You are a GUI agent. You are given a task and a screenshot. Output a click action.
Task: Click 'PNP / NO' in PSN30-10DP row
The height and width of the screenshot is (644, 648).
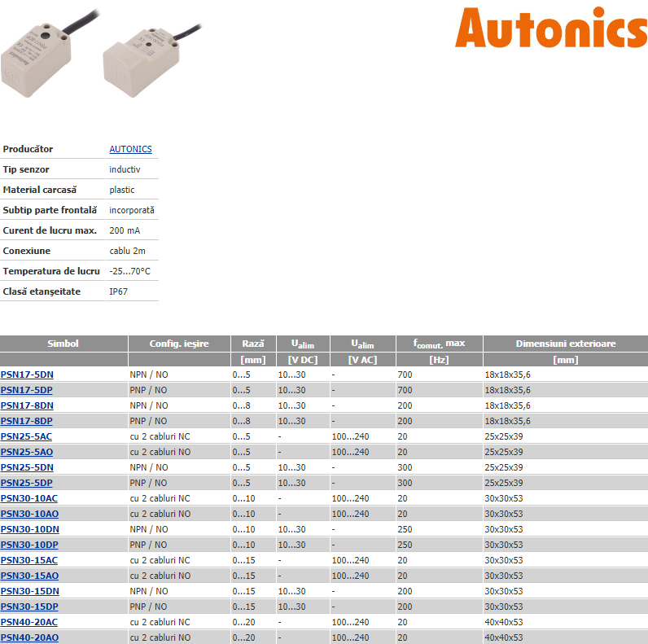[x=148, y=545]
